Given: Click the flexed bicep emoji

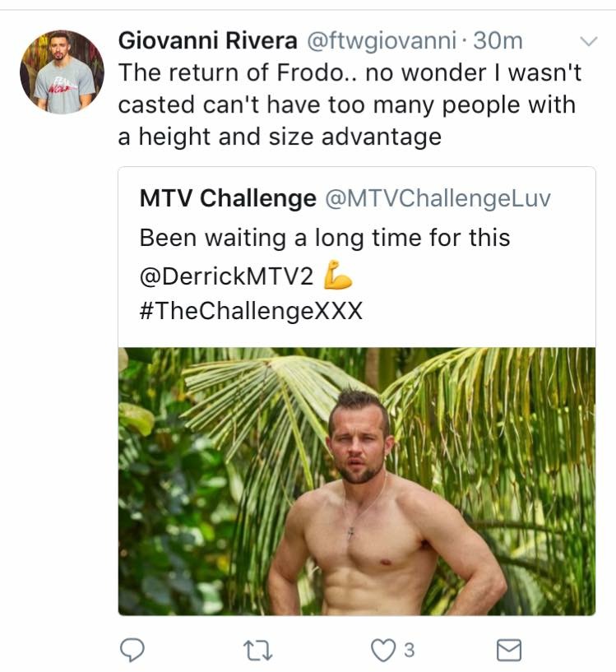Looking at the screenshot, I should point(338,276).
